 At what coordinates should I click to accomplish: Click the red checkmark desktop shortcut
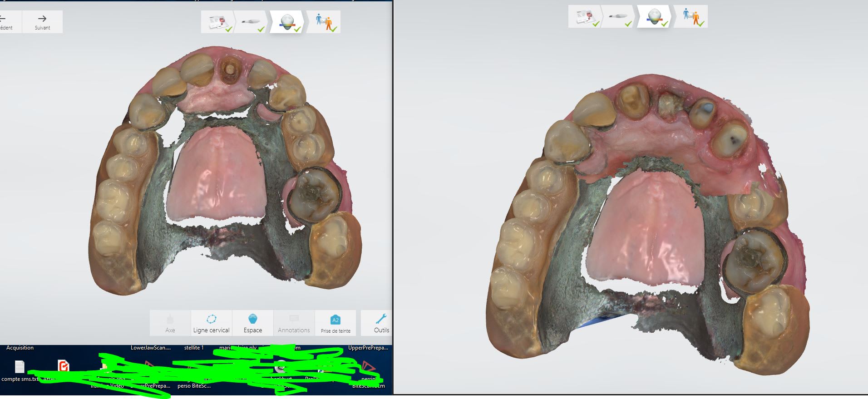[64, 366]
